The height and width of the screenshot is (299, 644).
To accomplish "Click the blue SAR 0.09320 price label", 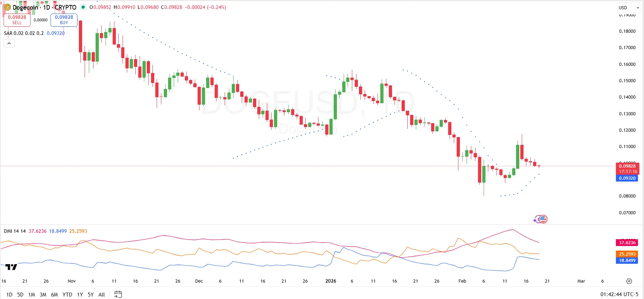I will tap(627, 178).
